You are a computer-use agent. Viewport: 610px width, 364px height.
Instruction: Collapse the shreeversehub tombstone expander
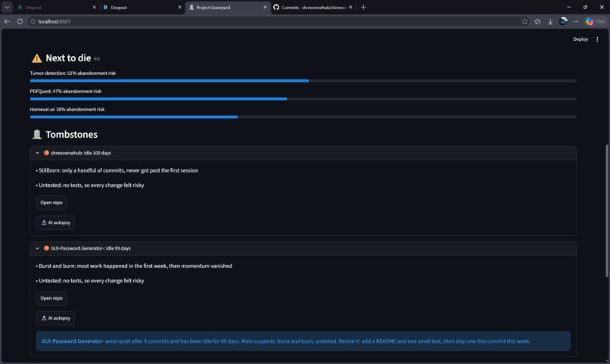303,153
